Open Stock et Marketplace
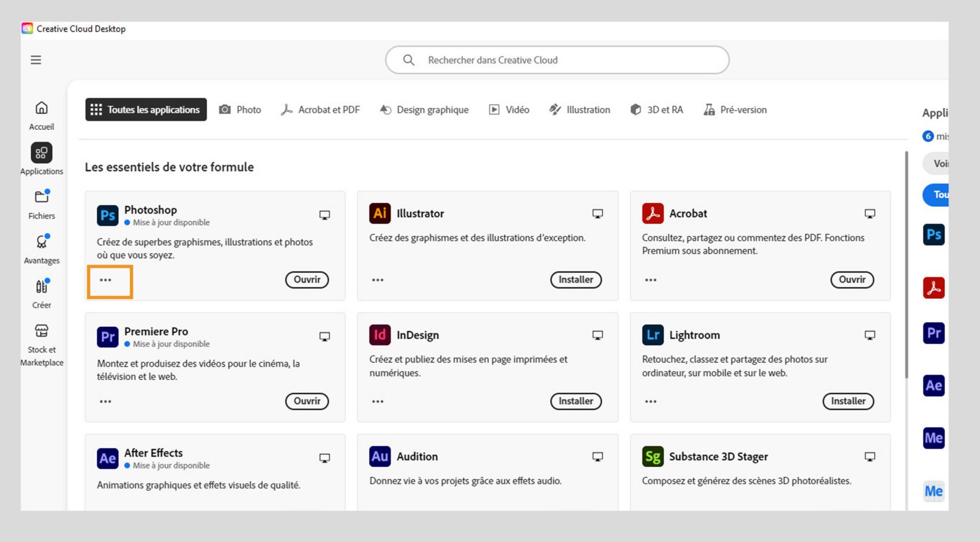Screen dimensions: 980x542 pos(41,331)
